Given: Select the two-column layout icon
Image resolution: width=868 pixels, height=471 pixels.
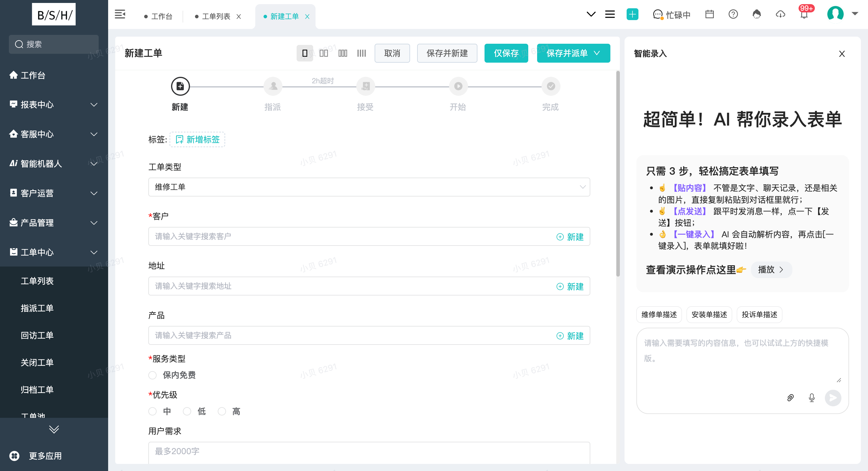Looking at the screenshot, I should click(324, 53).
